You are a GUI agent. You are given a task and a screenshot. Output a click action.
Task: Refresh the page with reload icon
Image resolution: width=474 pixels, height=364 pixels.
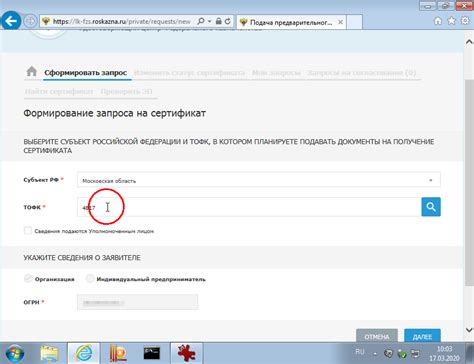228,21
